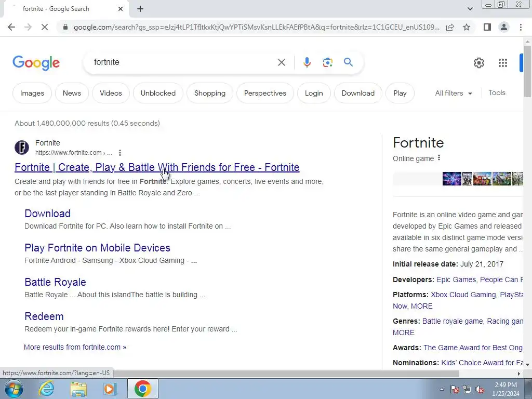This screenshot has width=532, height=399.
Task: Expand MORE under Platforms
Action: pos(422,306)
